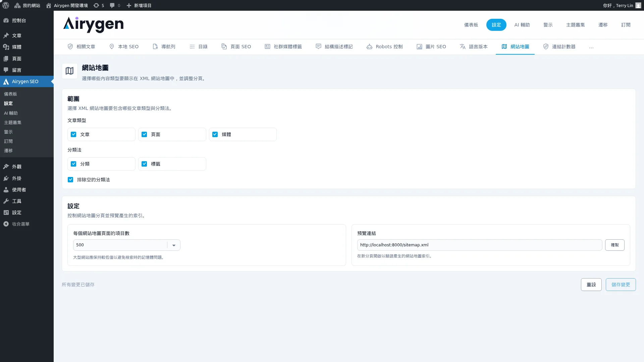The image size is (644, 362).
Task: Open the 外觀 appearance menu
Action: click(27, 167)
